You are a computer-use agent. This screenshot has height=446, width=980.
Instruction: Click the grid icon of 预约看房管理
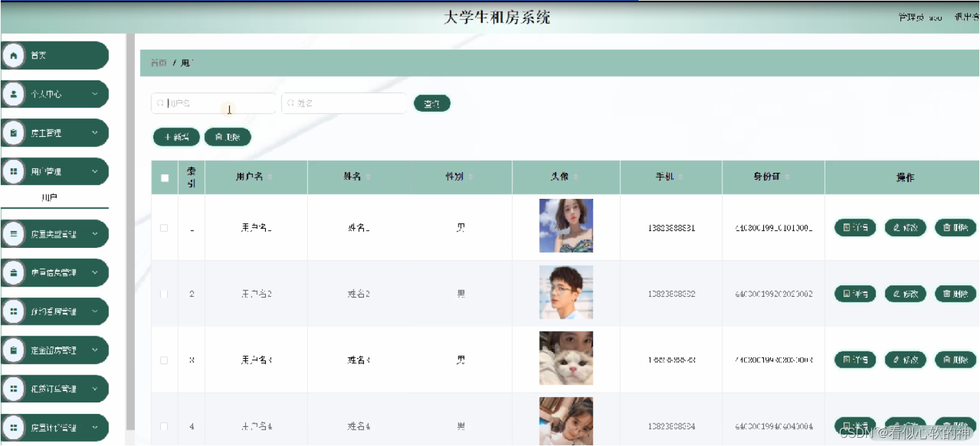[x=14, y=311]
